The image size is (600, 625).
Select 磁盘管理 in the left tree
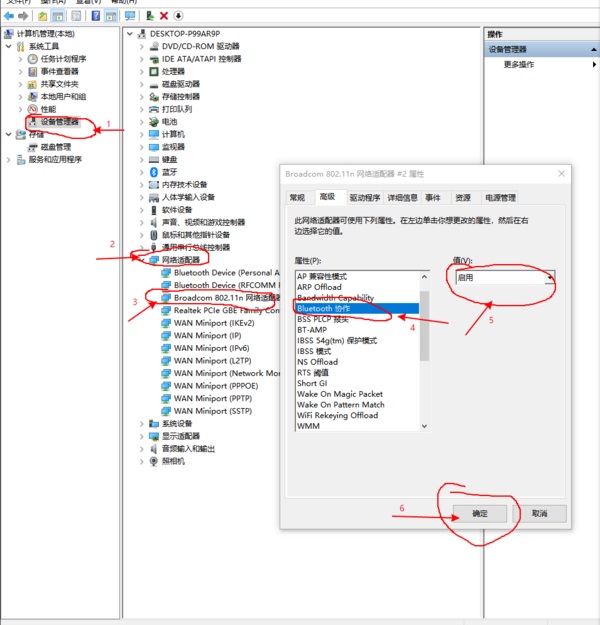pyautogui.click(x=55, y=147)
